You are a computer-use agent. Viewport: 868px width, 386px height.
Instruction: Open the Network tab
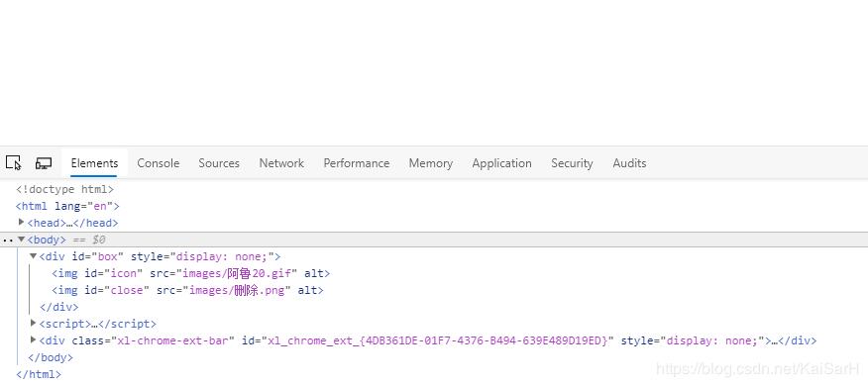(281, 163)
